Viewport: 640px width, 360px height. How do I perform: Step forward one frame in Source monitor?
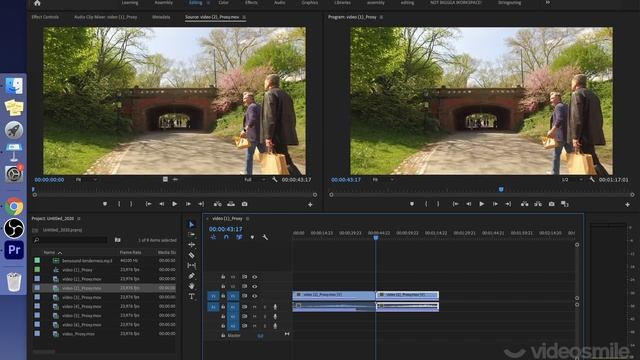pos(188,204)
